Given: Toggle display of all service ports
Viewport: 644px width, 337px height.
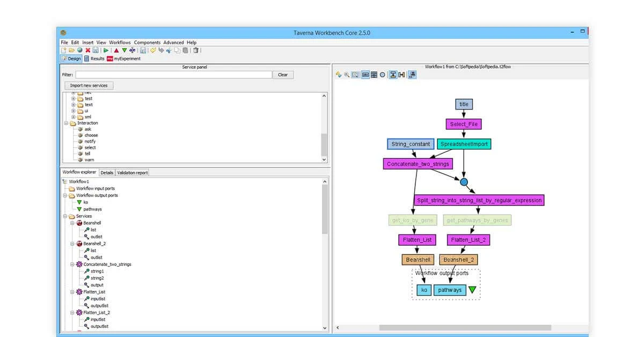Looking at the screenshot, I should [x=375, y=75].
